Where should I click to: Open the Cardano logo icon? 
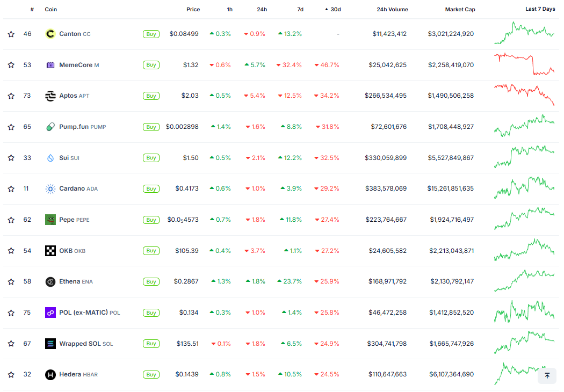tap(50, 188)
